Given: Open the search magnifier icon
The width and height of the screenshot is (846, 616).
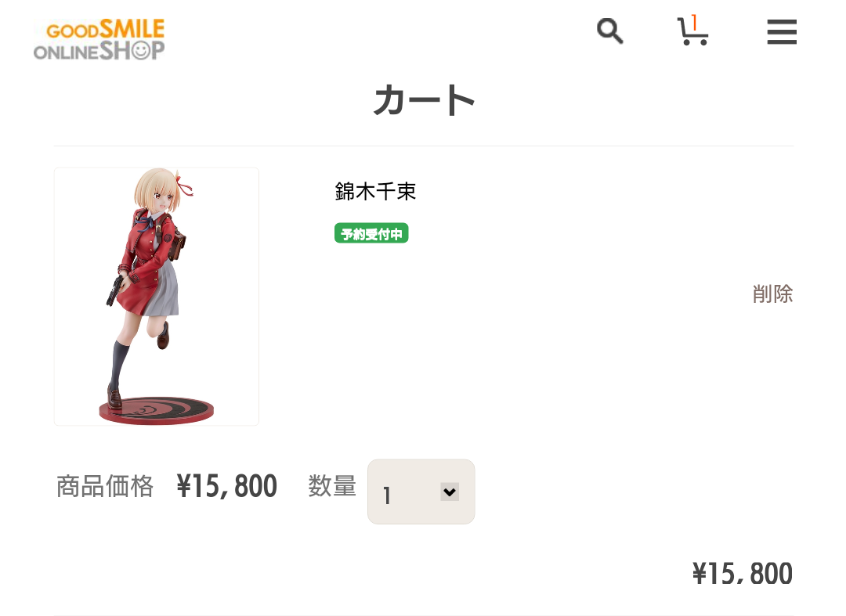Looking at the screenshot, I should click(609, 32).
